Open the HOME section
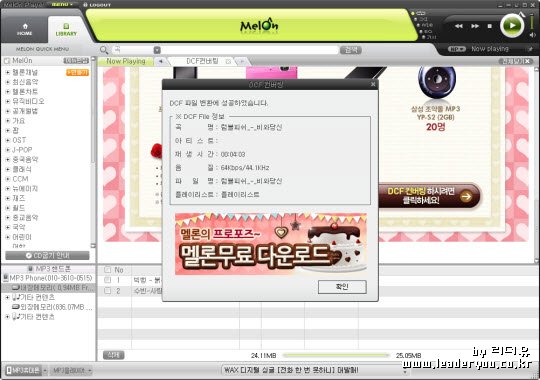Image resolution: width=540 pixels, height=380 pixels. click(24, 30)
